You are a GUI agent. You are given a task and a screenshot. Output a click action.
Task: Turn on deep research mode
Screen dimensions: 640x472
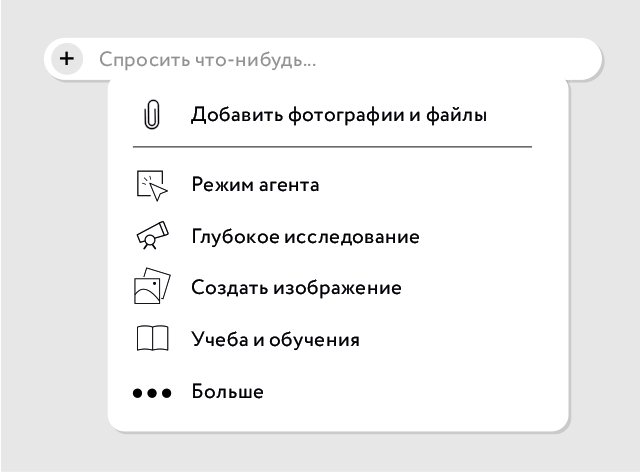click(305, 237)
